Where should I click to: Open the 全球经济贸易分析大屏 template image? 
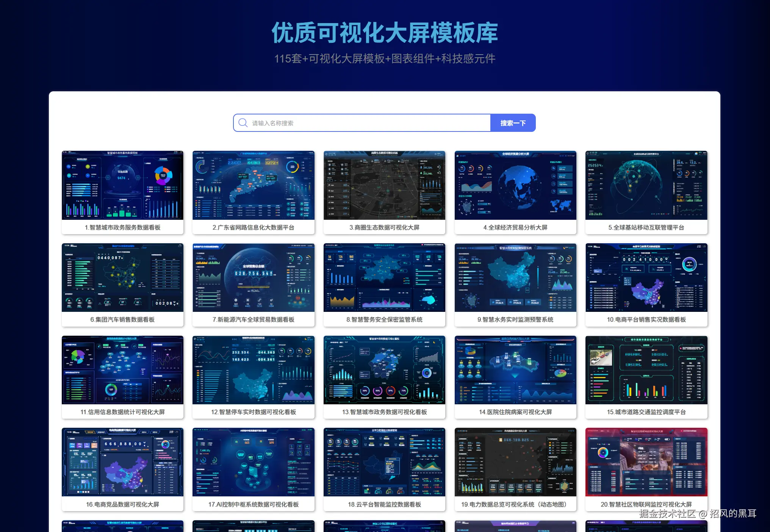(515, 185)
